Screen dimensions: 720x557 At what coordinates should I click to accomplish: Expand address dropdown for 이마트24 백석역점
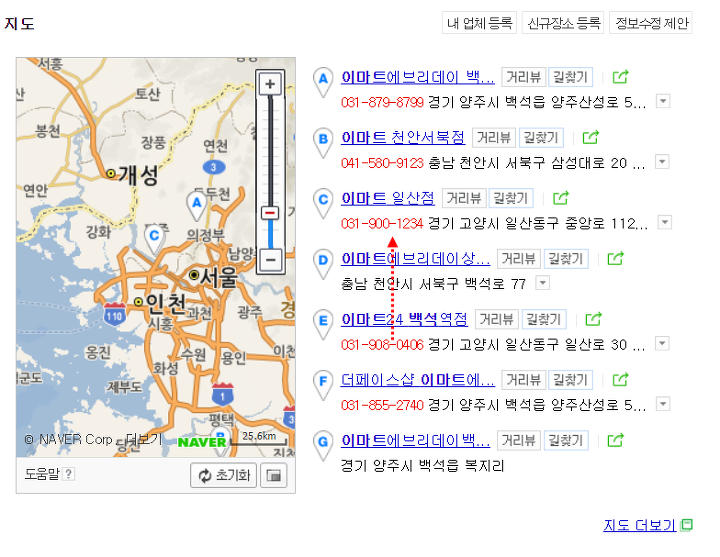(x=662, y=343)
